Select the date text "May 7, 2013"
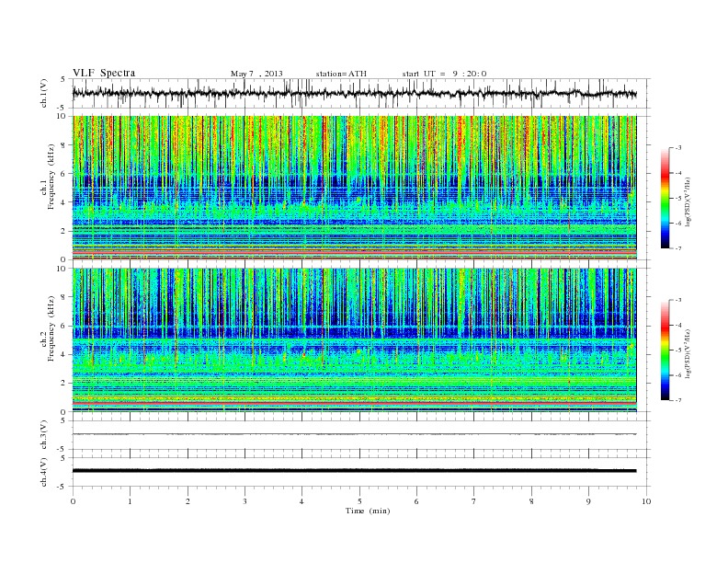 coord(256,74)
